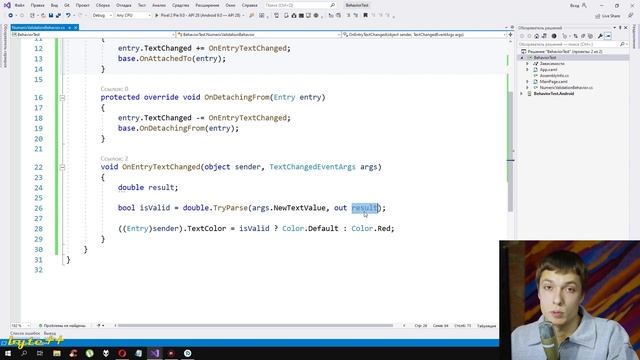
Task: Click the navigate back toolbar button
Action: pyautogui.click(x=11, y=16)
